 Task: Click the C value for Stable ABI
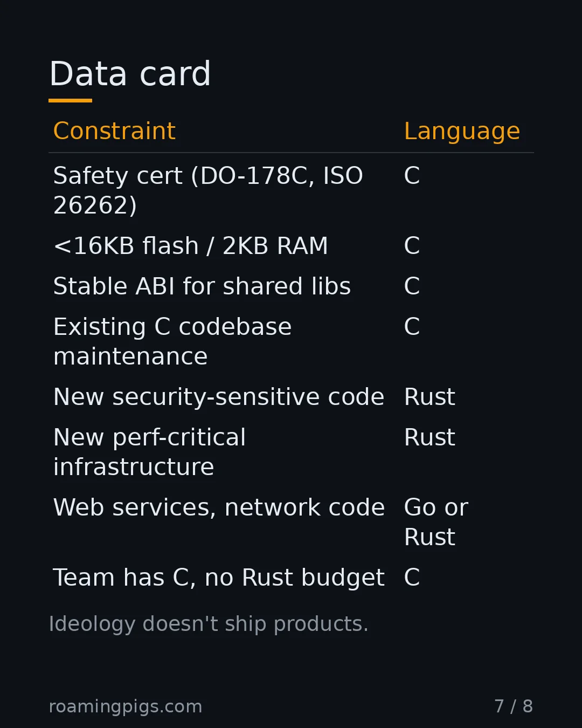pyautogui.click(x=412, y=286)
